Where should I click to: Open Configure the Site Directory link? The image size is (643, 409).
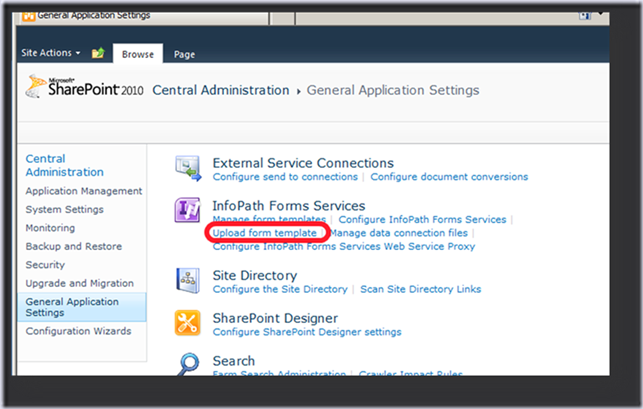pyautogui.click(x=280, y=289)
